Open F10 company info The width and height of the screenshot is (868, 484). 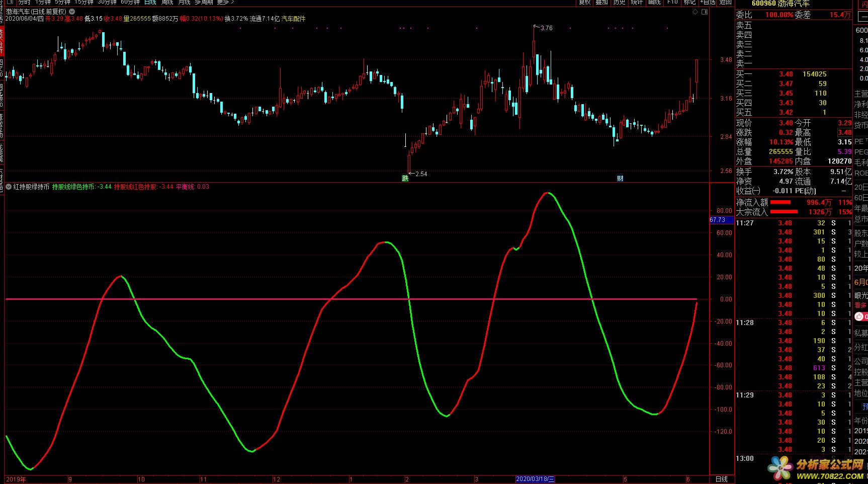pos(672,2)
